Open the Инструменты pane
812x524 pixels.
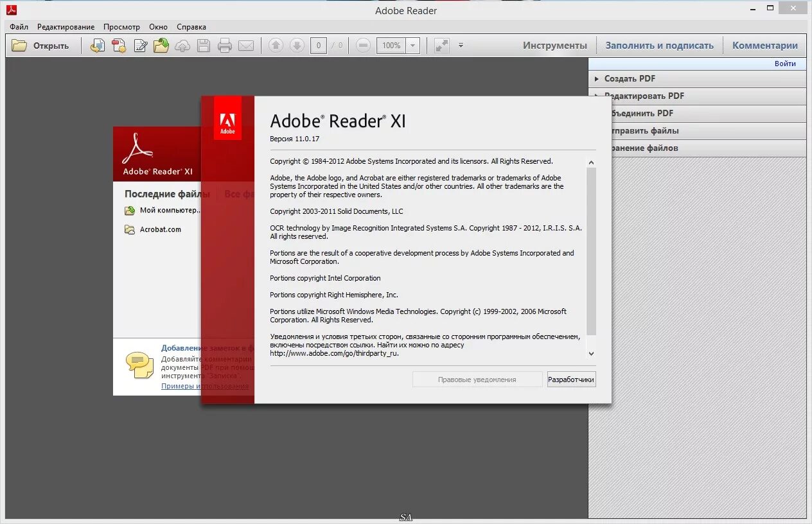[555, 46]
